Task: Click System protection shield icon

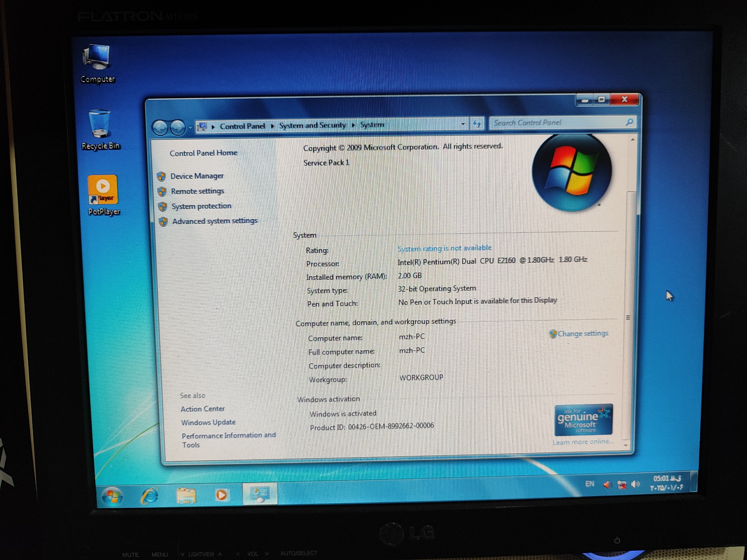Action: pyautogui.click(x=163, y=206)
